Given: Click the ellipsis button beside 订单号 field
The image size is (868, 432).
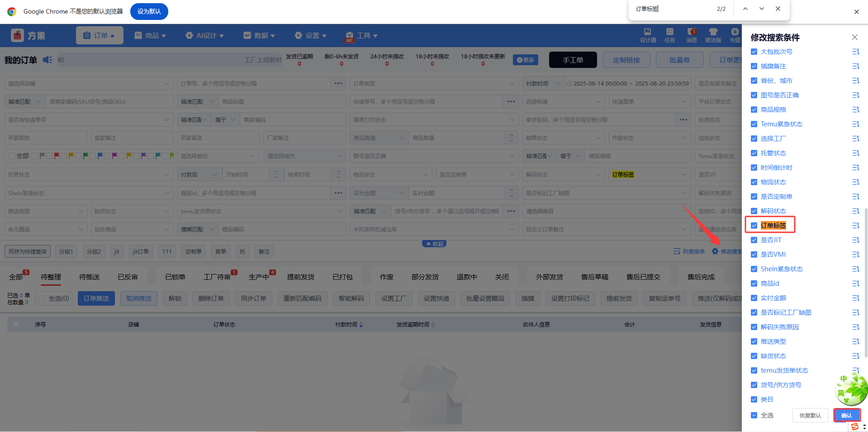Looking at the screenshot, I should pyautogui.click(x=338, y=83).
